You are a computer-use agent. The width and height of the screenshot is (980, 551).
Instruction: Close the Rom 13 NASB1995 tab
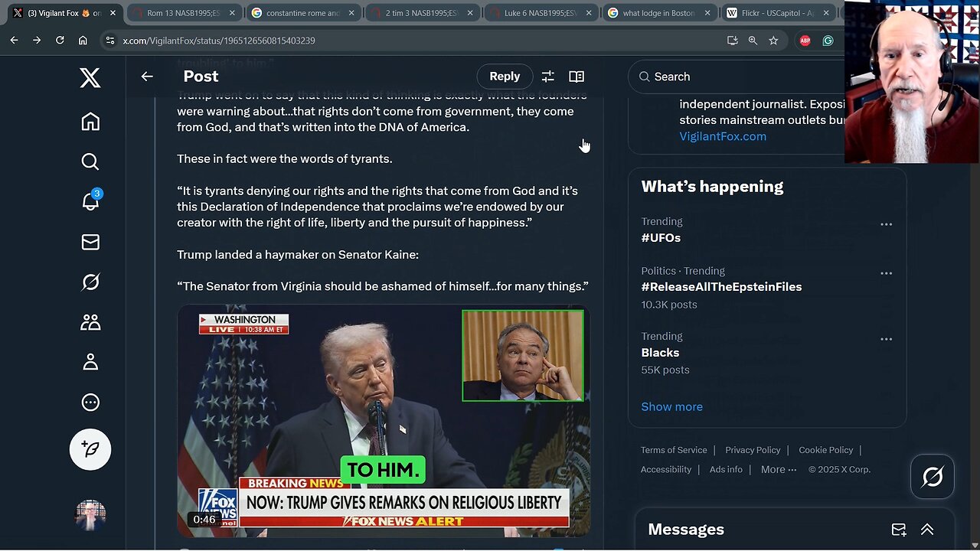click(x=232, y=13)
